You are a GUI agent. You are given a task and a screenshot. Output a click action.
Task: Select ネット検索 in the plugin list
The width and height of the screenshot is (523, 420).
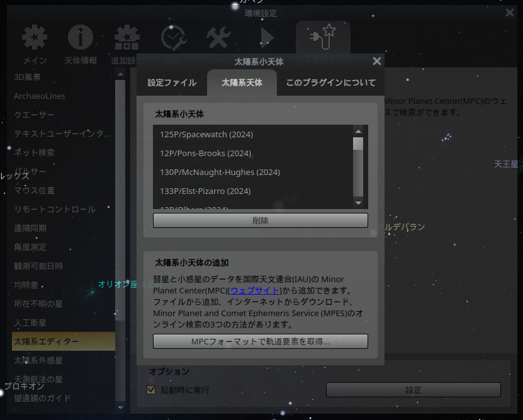64,153
